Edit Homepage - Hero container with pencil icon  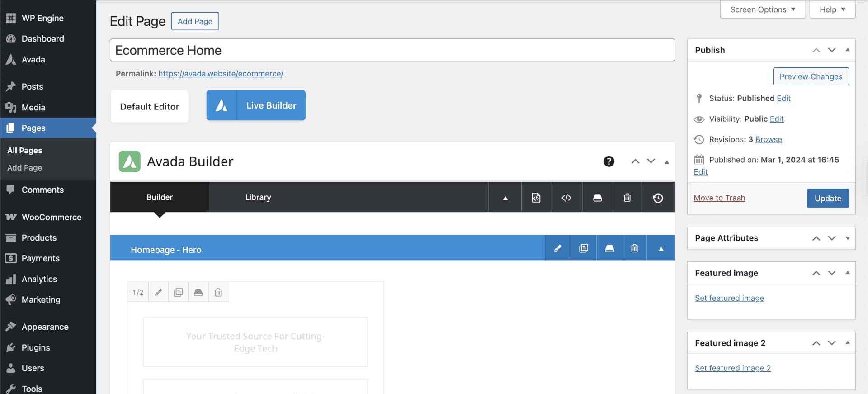pyautogui.click(x=557, y=248)
